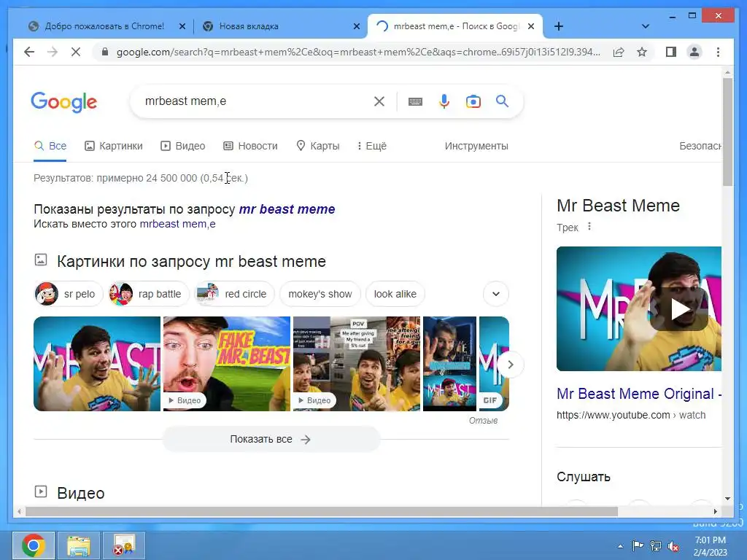
Task: Expand the tab search chevron
Action: pyautogui.click(x=645, y=26)
